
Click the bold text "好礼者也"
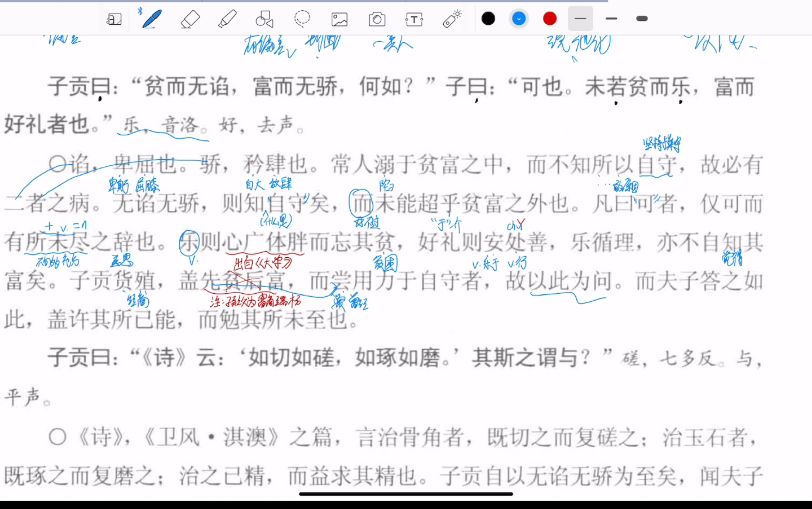coord(47,125)
